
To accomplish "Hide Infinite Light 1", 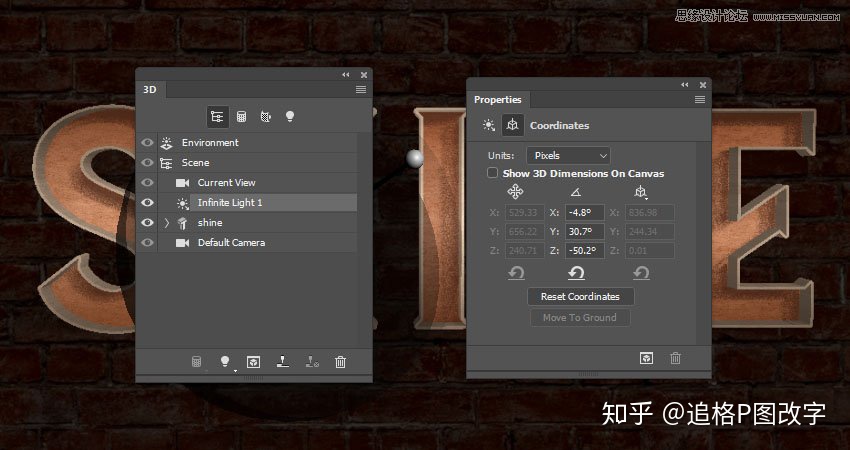I will coord(147,203).
